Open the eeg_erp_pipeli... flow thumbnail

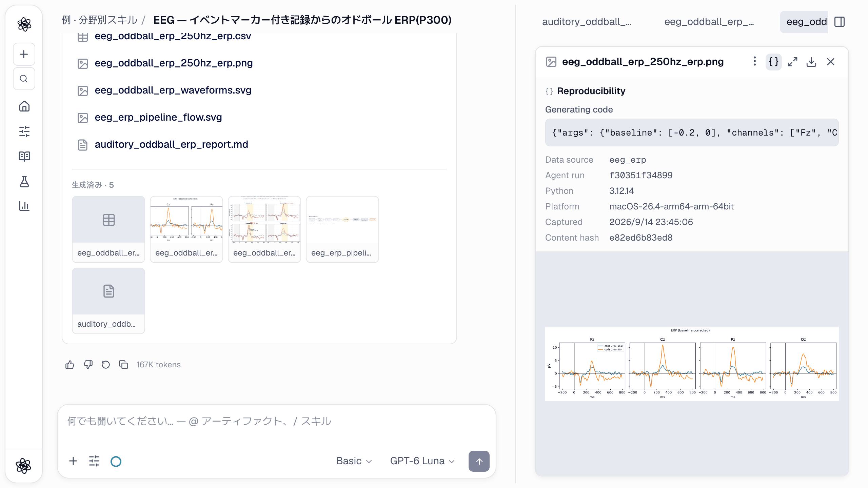tap(342, 229)
